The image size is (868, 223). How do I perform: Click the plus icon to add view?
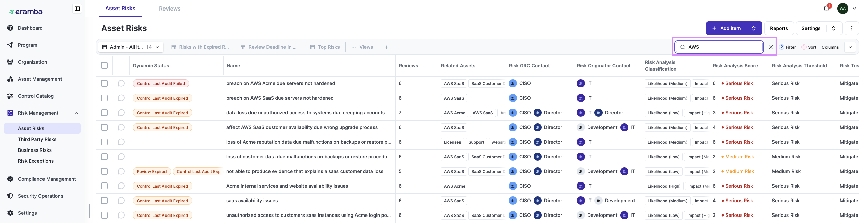click(386, 47)
